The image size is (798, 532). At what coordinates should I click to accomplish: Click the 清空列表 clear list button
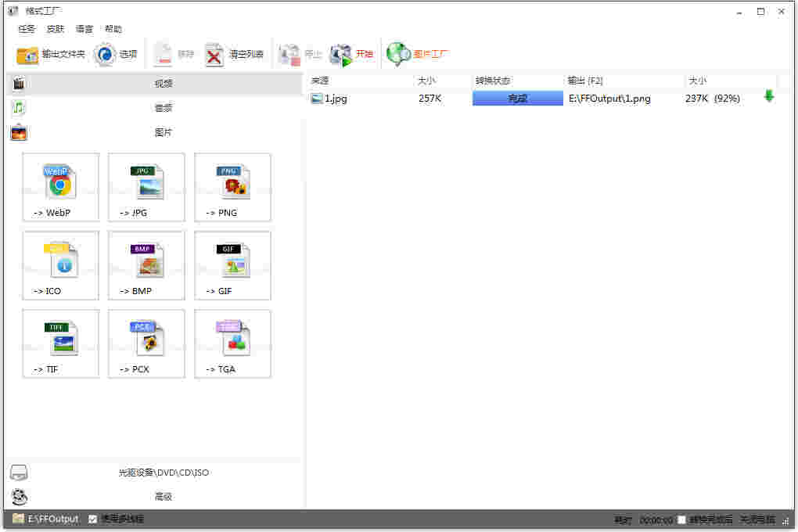click(234, 54)
